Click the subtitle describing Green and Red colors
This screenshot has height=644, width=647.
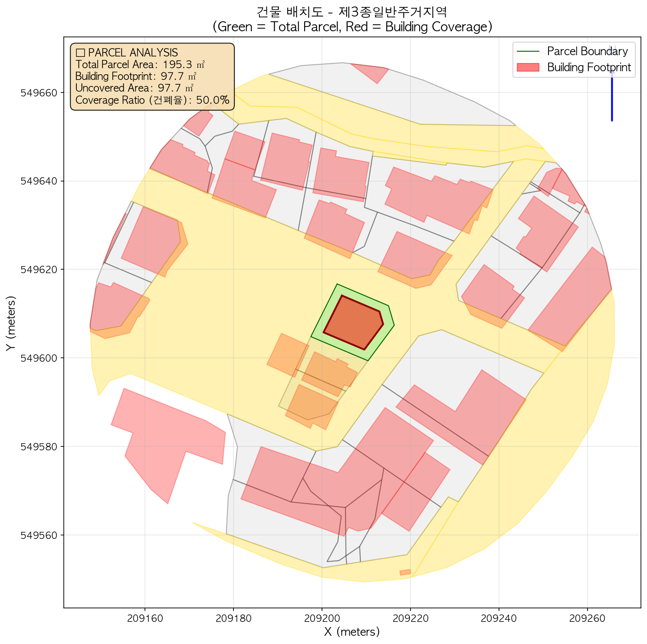click(352, 27)
